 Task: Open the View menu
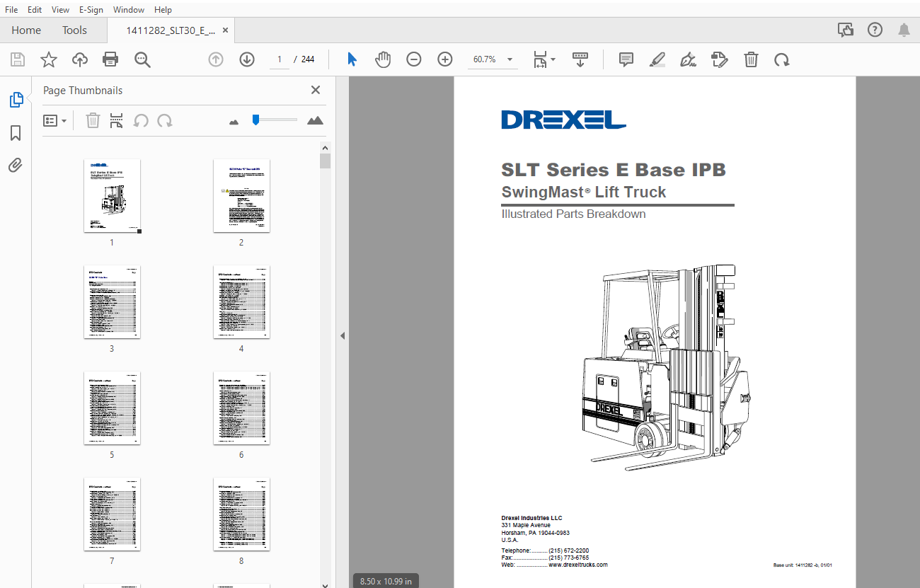(61, 10)
